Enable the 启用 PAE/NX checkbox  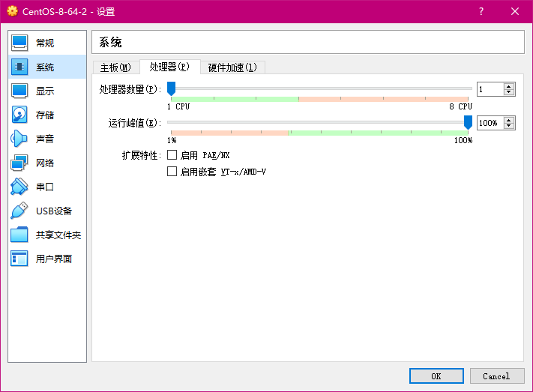click(x=172, y=155)
